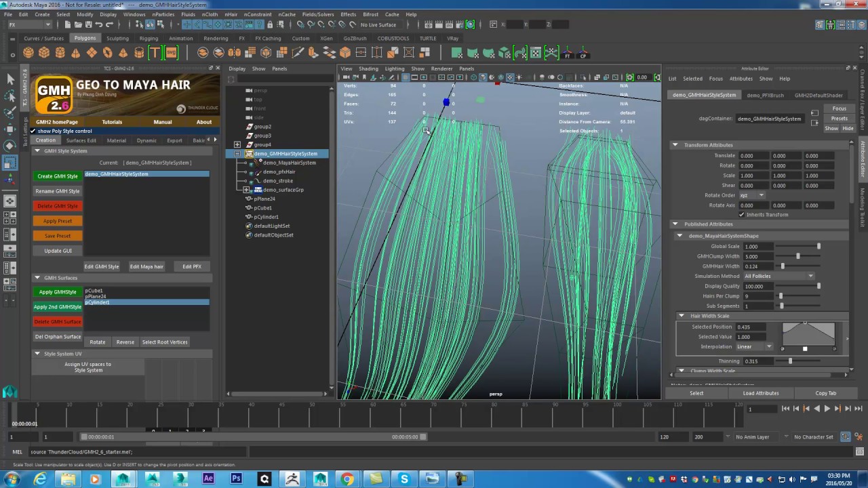Click the Undo arrow icon

pyautogui.click(x=98, y=24)
